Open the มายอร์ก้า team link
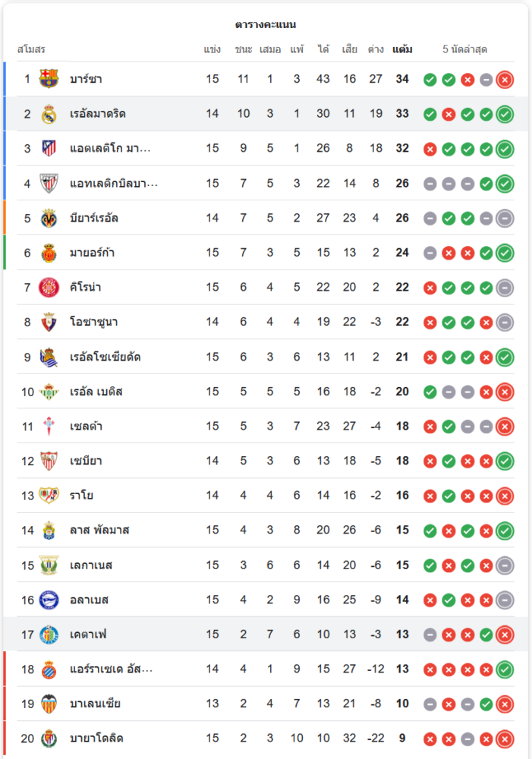The image size is (532, 759). (x=92, y=253)
